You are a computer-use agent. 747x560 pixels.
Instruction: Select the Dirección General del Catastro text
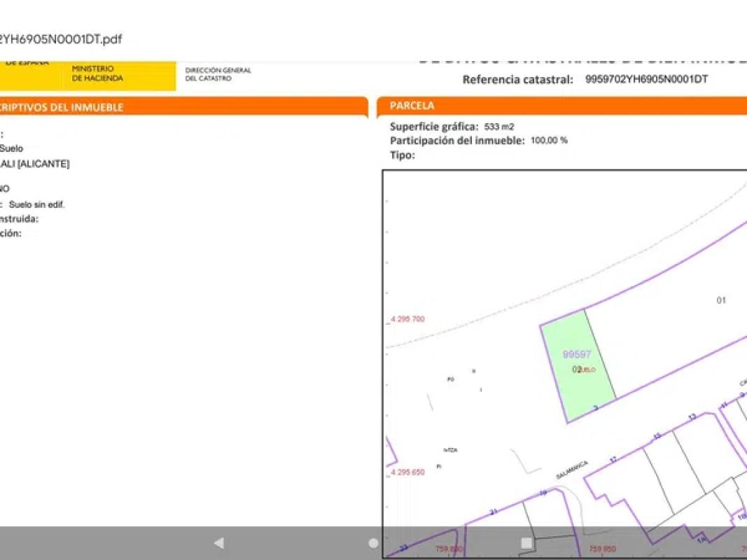click(x=218, y=74)
